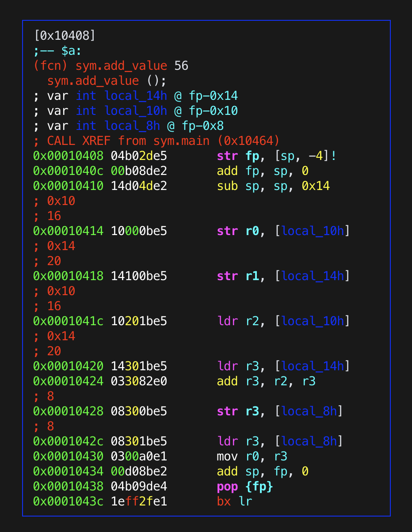Click address 0x0001040c
This screenshot has width=412, height=532.
coord(69,171)
